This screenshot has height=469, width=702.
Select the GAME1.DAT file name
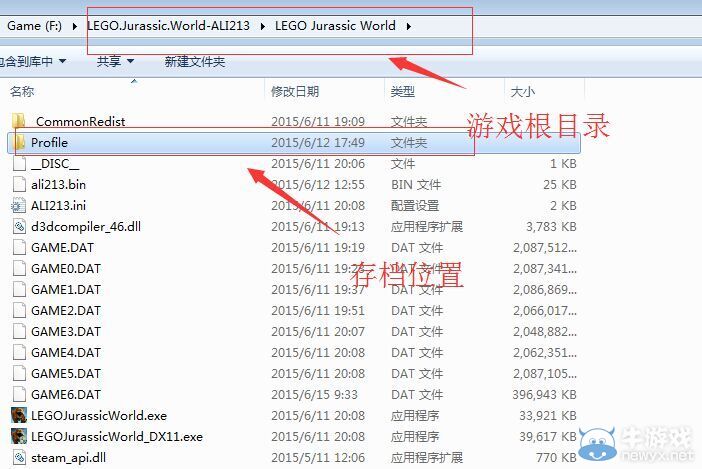click(66, 290)
